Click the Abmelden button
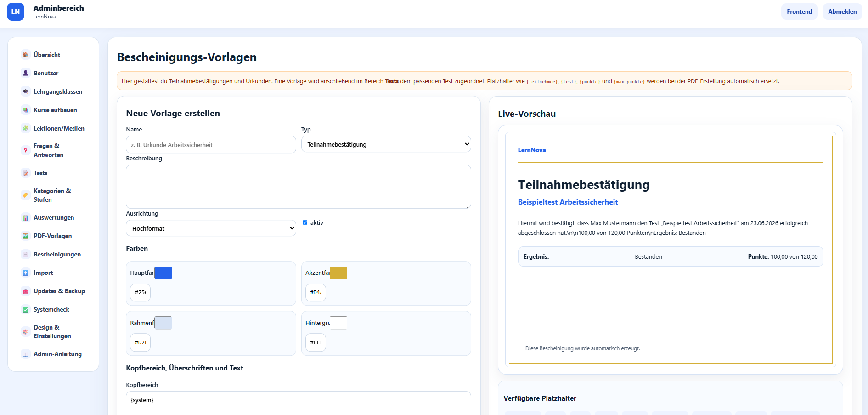Viewport: 868px width, 415px height. click(842, 11)
